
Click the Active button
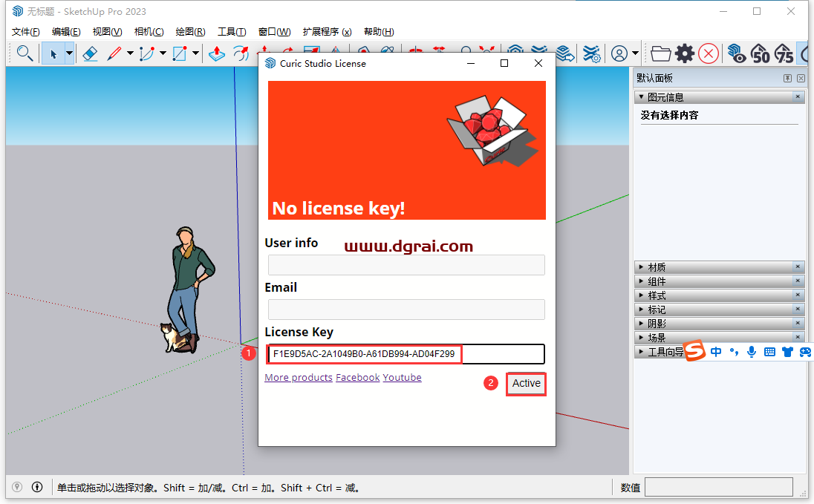click(x=526, y=384)
